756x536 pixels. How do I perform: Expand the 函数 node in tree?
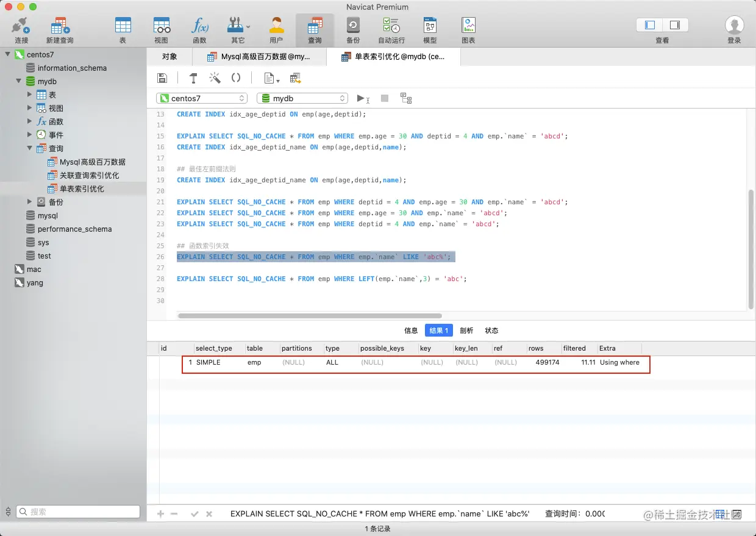(x=30, y=121)
